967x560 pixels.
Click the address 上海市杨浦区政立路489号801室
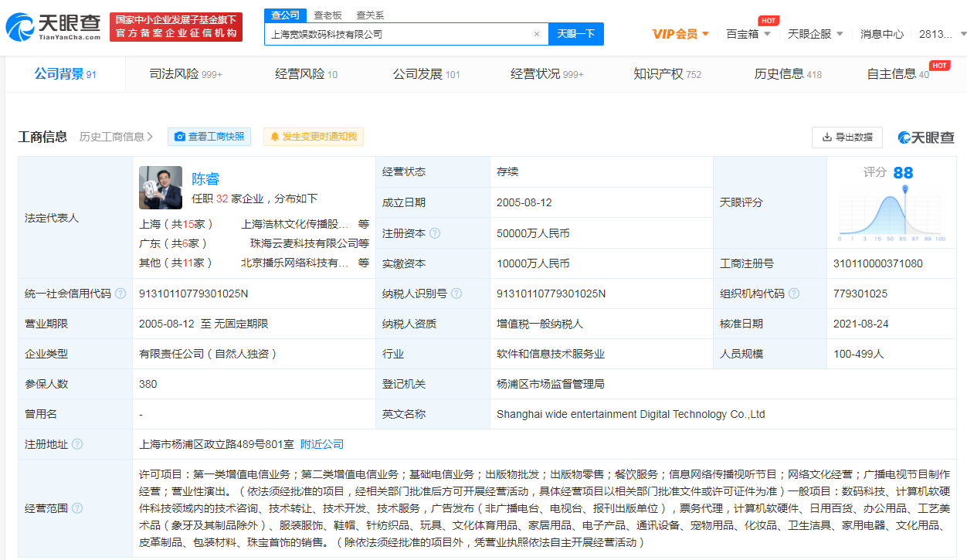(x=216, y=445)
